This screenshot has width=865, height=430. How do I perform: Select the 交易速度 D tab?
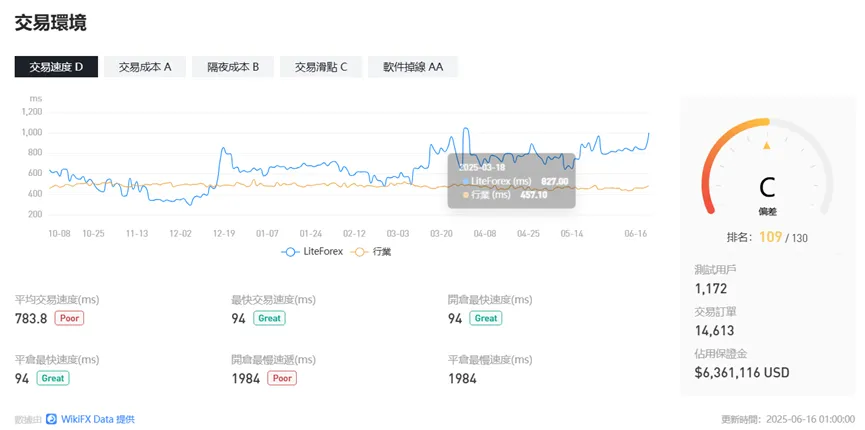tap(56, 67)
